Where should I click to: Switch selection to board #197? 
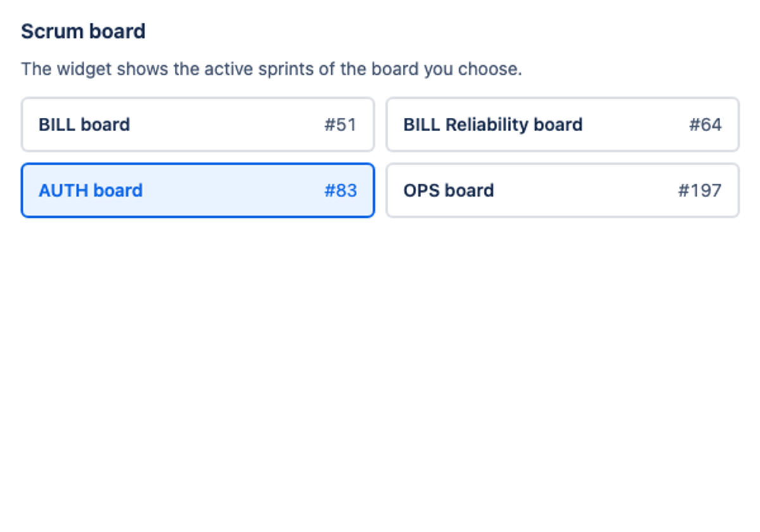click(x=562, y=191)
